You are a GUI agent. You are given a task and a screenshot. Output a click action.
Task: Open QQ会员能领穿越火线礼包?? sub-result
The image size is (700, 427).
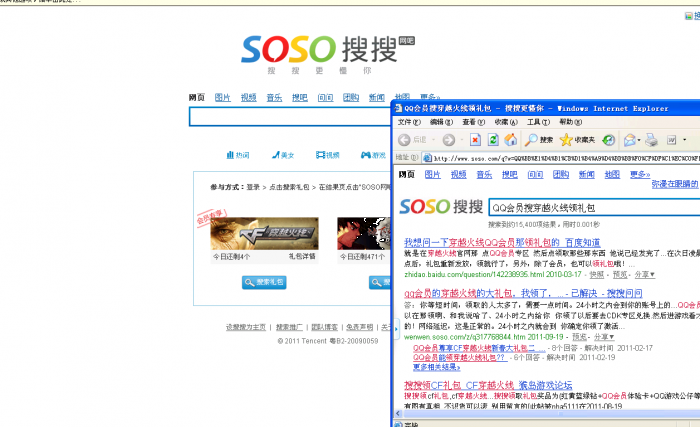(460, 357)
